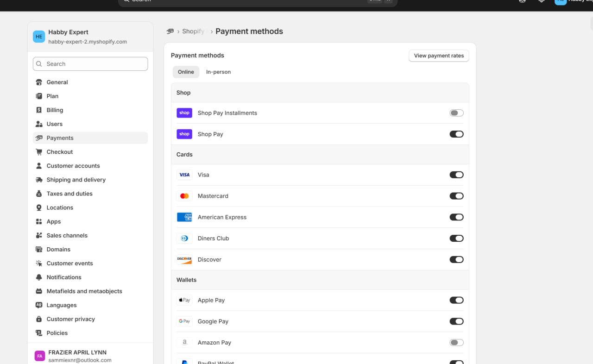
Task: Select the Online tab
Action: [x=186, y=72]
